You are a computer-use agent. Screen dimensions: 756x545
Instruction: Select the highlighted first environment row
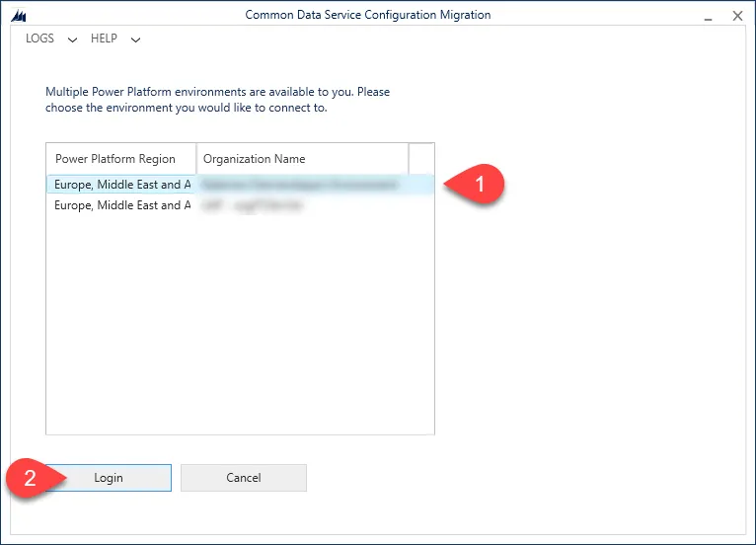point(240,185)
